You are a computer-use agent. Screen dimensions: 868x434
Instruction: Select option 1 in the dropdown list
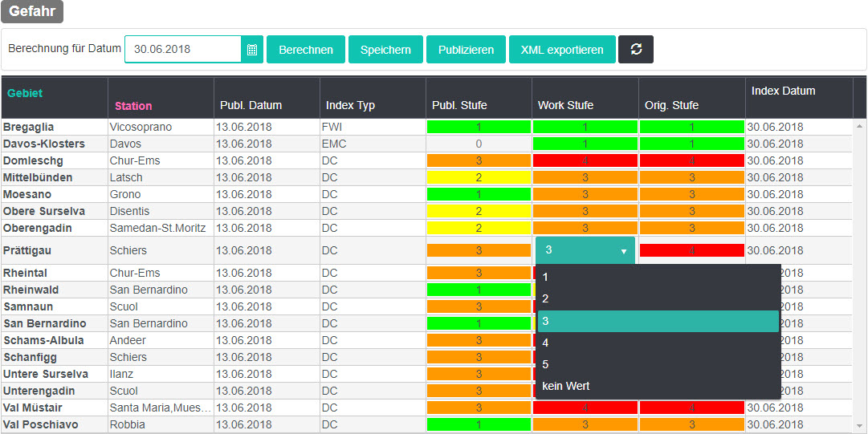[658, 277]
